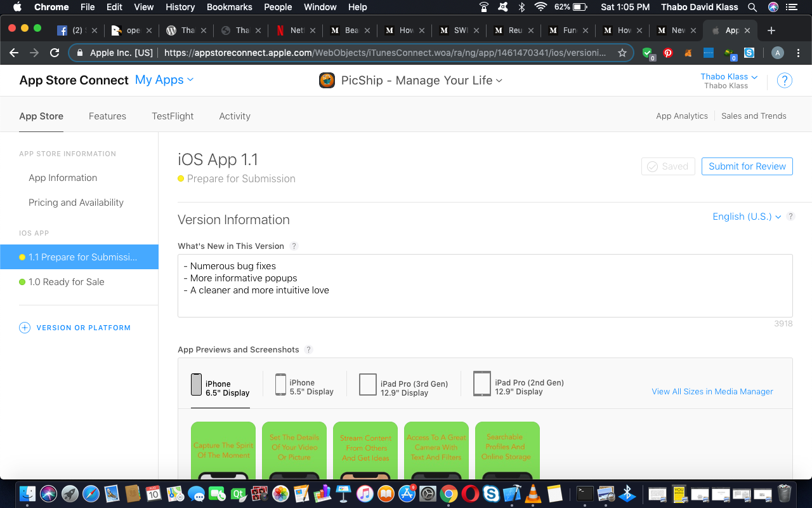Select iPad Pro (2nd Gen) 12.9" Display
The height and width of the screenshot is (508, 812).
tap(519, 384)
